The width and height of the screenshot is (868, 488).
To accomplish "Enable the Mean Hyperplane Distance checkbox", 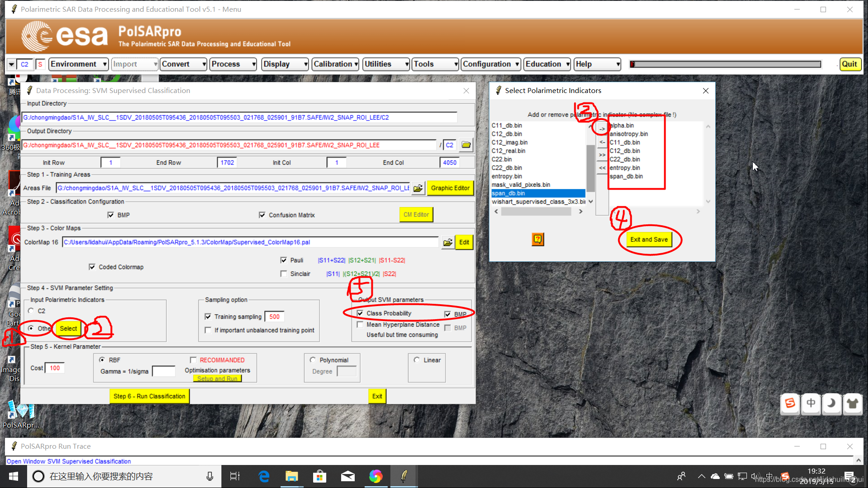I will 360,325.
